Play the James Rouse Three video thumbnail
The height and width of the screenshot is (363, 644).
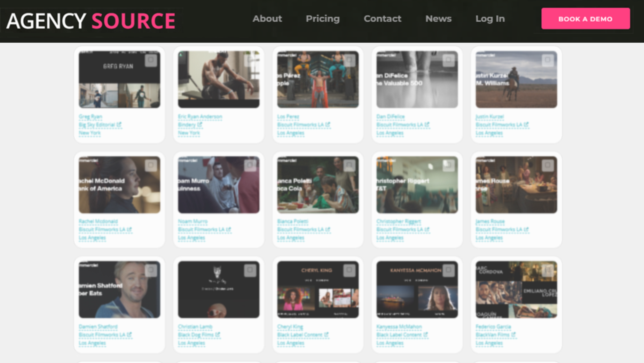(516, 185)
